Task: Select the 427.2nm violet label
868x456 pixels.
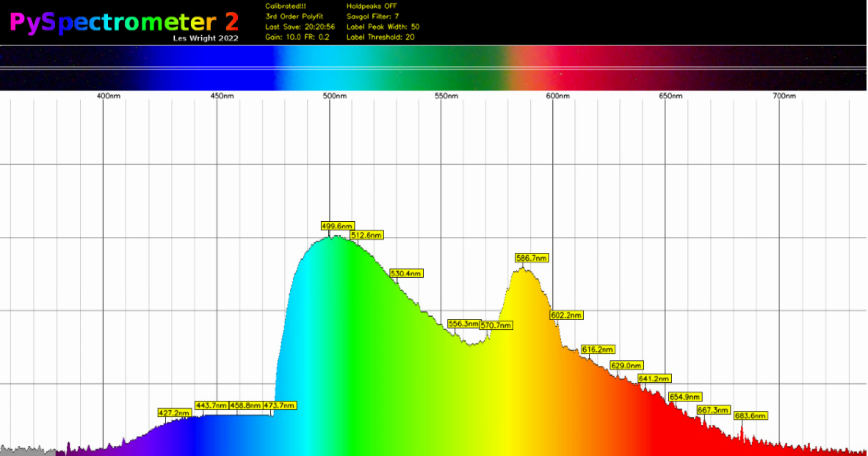Action: (174, 413)
